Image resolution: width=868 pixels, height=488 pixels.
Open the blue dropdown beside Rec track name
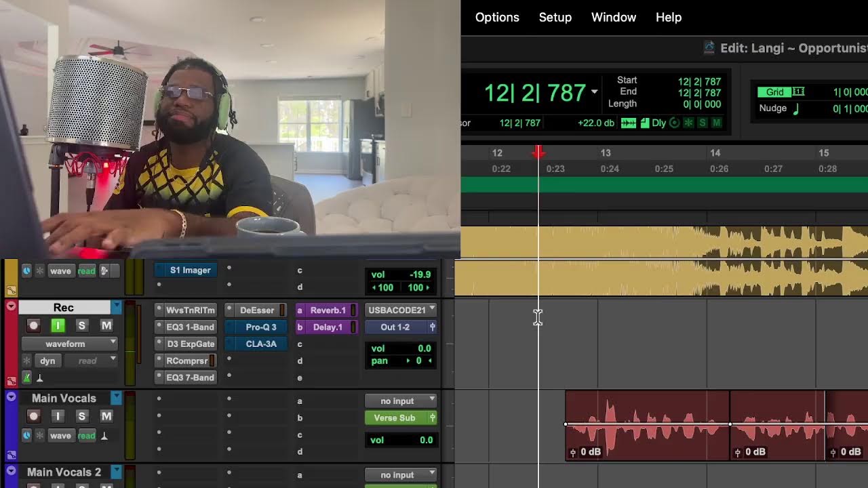pyautogui.click(x=117, y=308)
